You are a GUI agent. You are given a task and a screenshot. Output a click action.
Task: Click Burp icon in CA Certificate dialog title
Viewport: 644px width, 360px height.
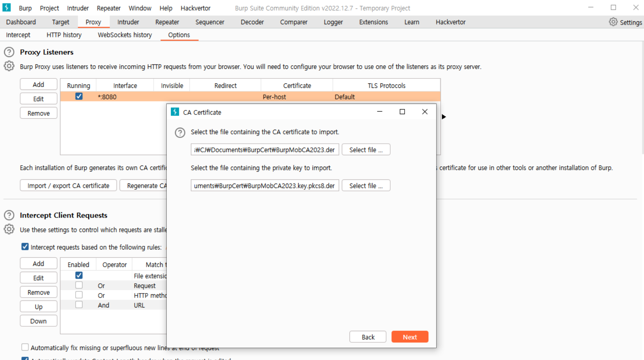point(175,112)
